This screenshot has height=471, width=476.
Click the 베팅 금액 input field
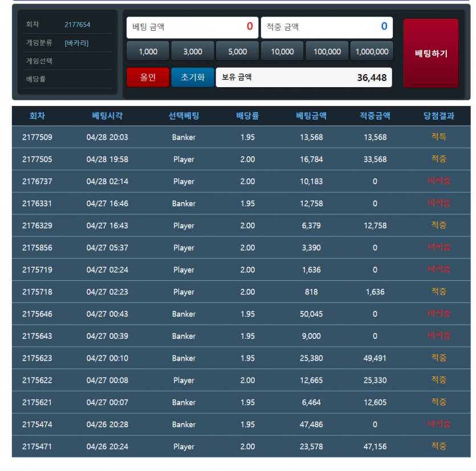coord(192,27)
